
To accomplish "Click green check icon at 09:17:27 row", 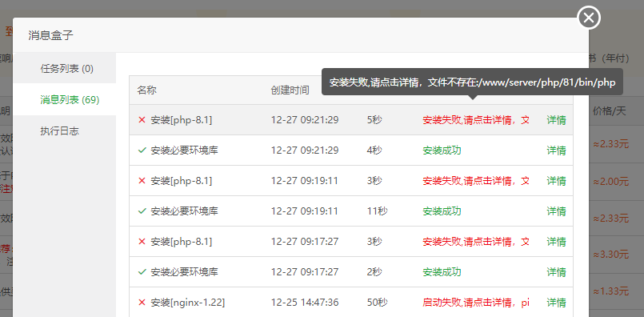I will point(142,272).
